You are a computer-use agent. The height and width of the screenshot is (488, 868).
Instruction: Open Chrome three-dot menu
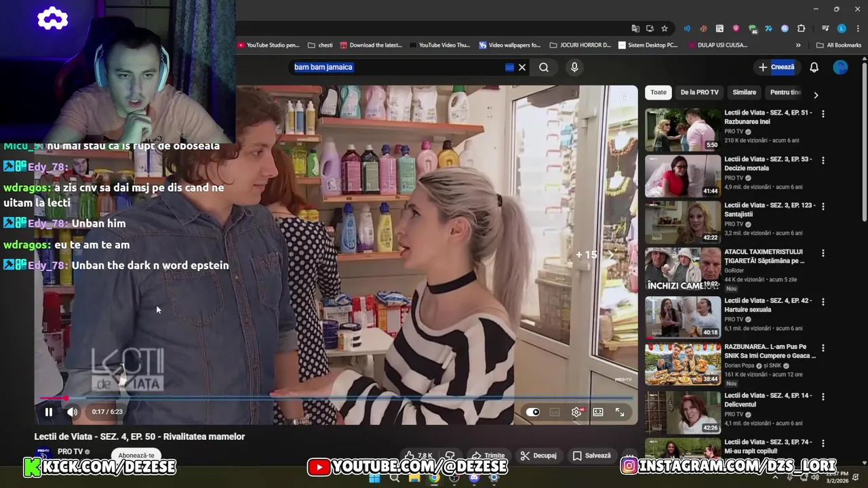(858, 28)
